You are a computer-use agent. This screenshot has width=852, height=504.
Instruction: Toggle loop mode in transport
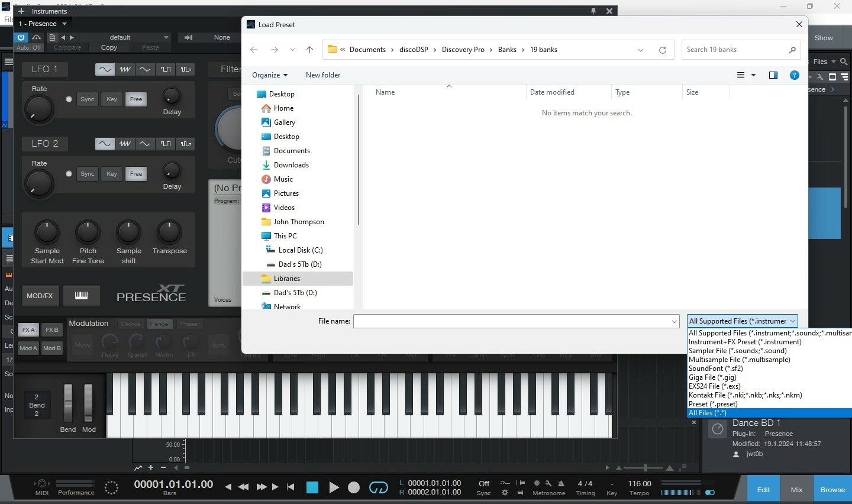pyautogui.click(x=379, y=487)
